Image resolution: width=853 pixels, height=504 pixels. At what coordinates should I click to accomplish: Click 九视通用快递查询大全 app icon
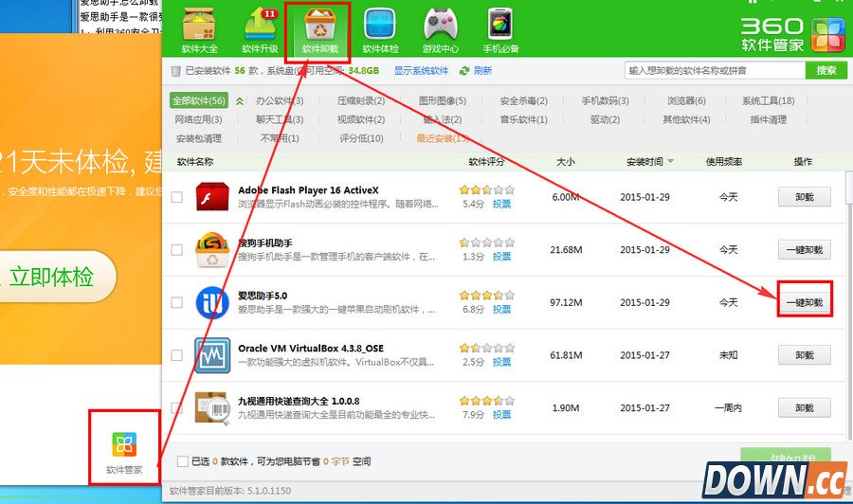(212, 407)
